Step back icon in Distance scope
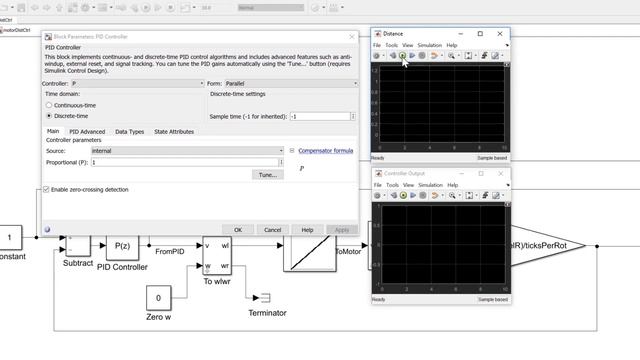 393,56
